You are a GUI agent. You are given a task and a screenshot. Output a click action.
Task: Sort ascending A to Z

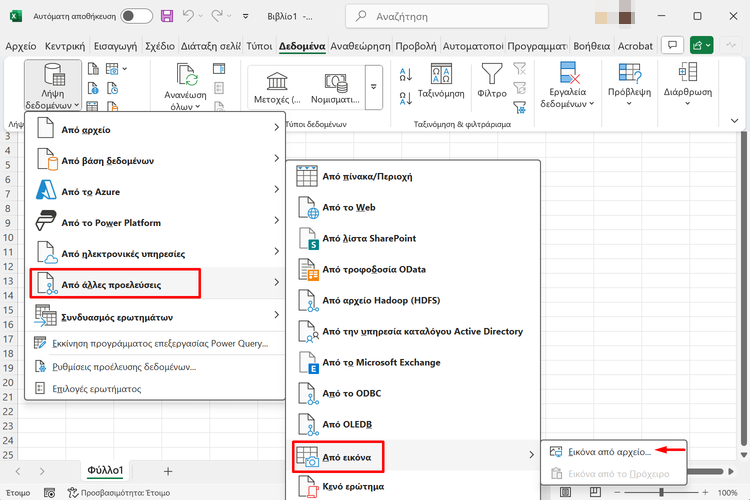[406, 74]
